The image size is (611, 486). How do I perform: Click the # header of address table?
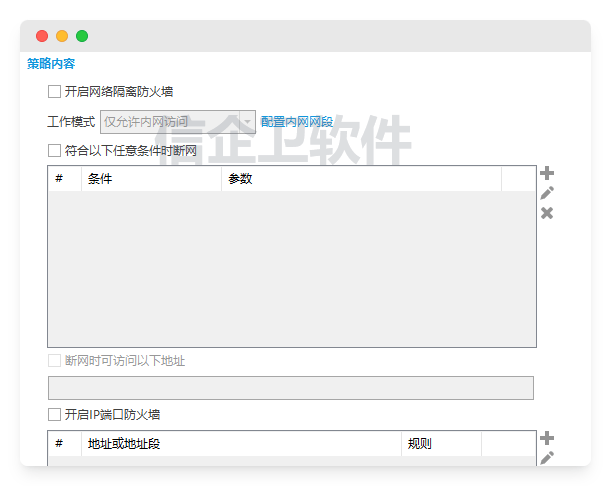pyautogui.click(x=65, y=444)
